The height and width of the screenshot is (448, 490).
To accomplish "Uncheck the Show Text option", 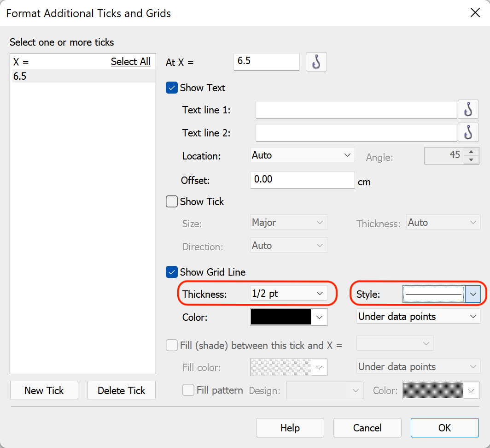I will [x=171, y=88].
